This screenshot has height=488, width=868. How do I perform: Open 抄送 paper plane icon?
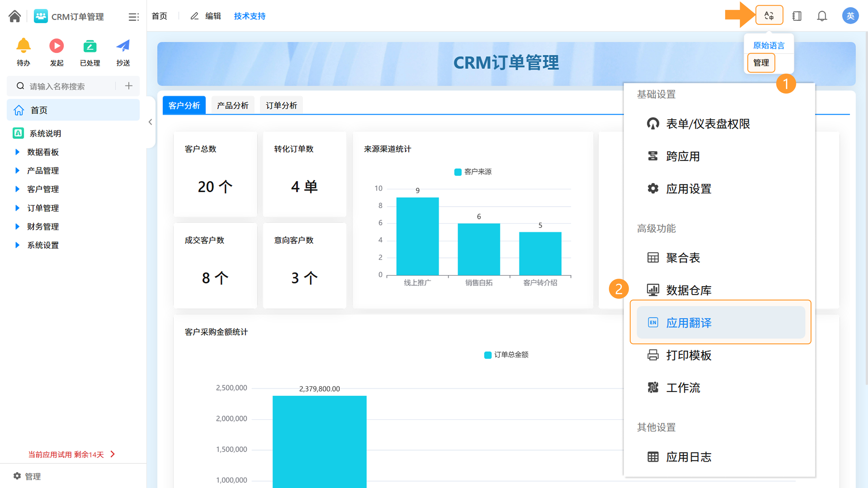[x=123, y=46]
